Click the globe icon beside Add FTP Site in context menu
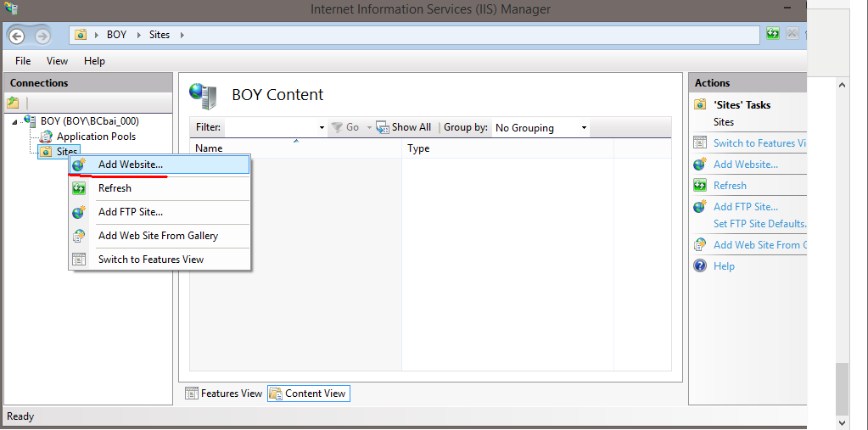Screen dimensions: 868x430 tap(79, 212)
